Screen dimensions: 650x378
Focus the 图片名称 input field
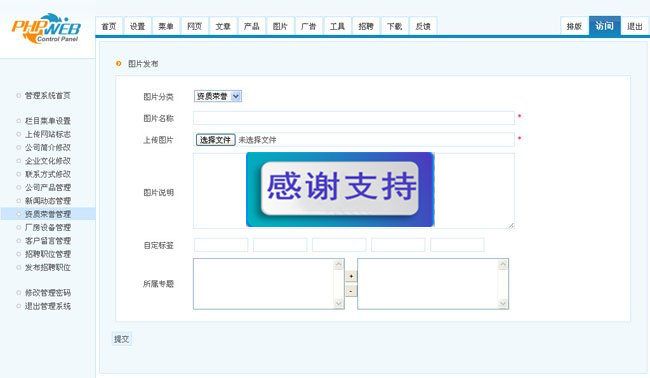point(354,118)
